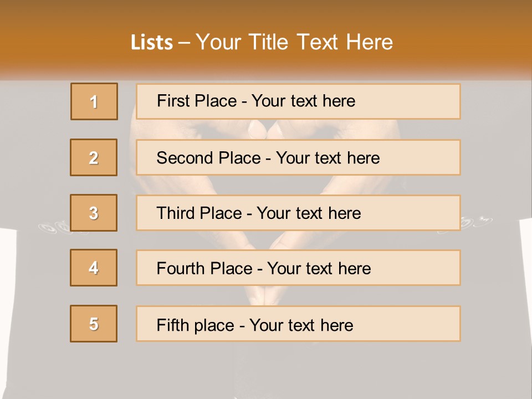This screenshot has width=532, height=399.
Task: Select the 'Fourth Place' text box
Action: pos(298,268)
